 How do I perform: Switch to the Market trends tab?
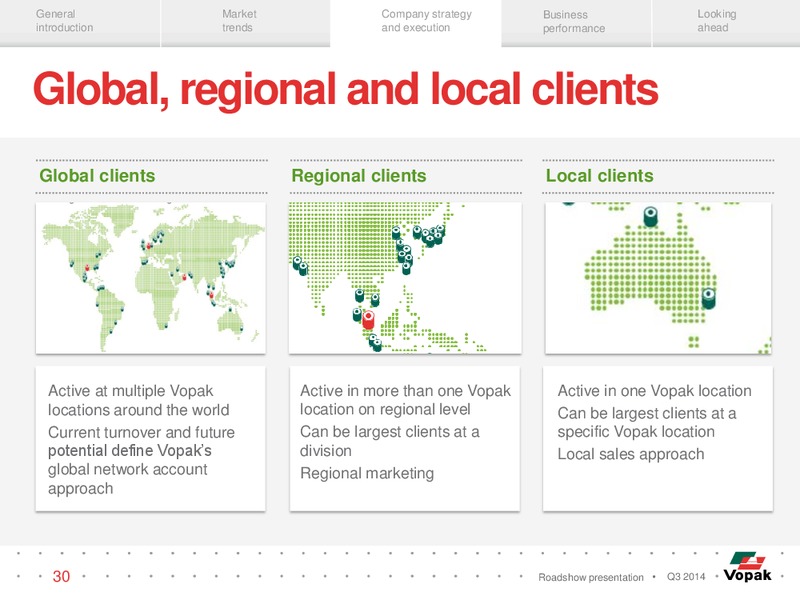click(245, 22)
